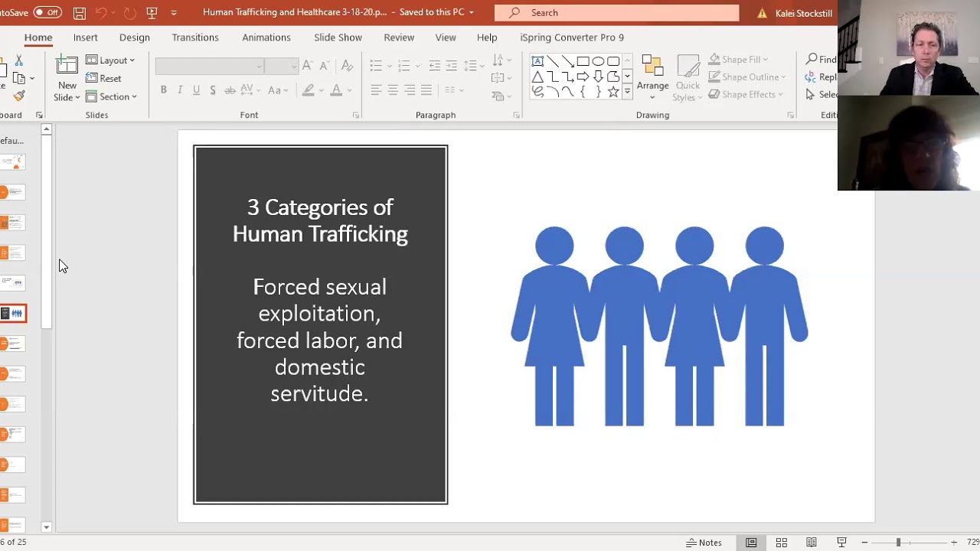Click Increase Font Size icon
This screenshot has width=980, height=551.
click(x=307, y=66)
